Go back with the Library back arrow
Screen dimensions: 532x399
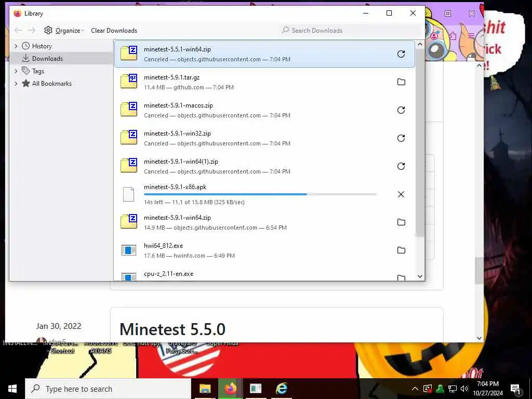coord(18,30)
